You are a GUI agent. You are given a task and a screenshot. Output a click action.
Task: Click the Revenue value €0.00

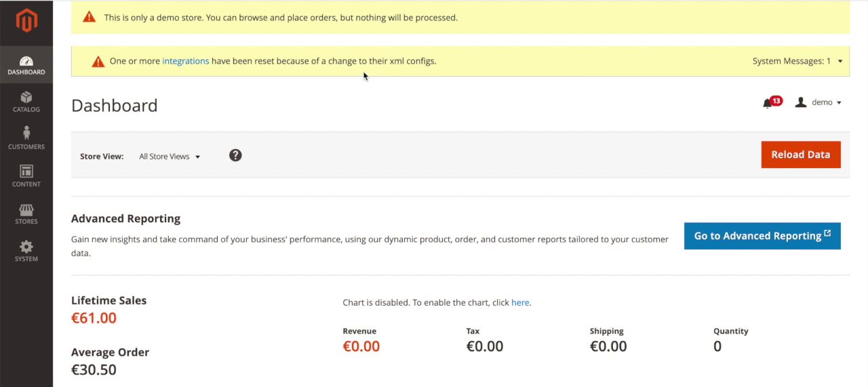point(361,346)
